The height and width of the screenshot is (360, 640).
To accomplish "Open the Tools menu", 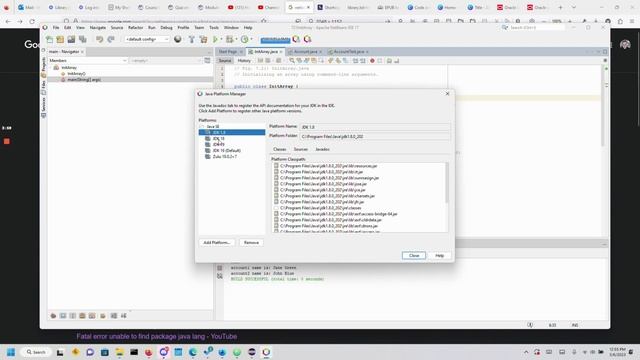I will click(x=214, y=27).
